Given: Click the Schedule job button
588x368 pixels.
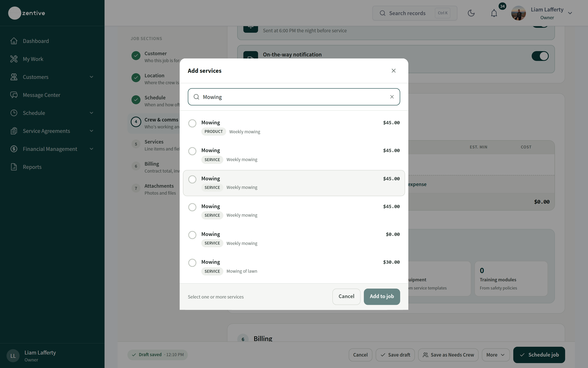Looking at the screenshot, I should tap(539, 355).
